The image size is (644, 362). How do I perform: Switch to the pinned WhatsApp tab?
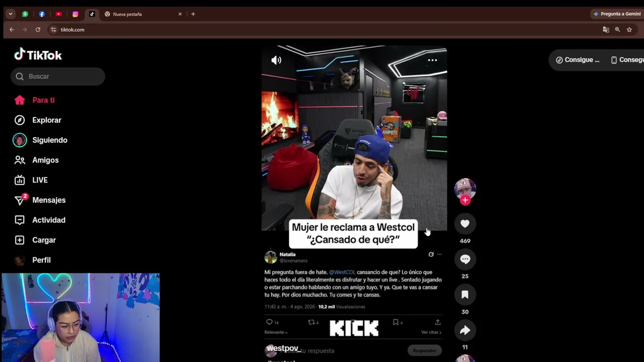pyautogui.click(x=25, y=14)
